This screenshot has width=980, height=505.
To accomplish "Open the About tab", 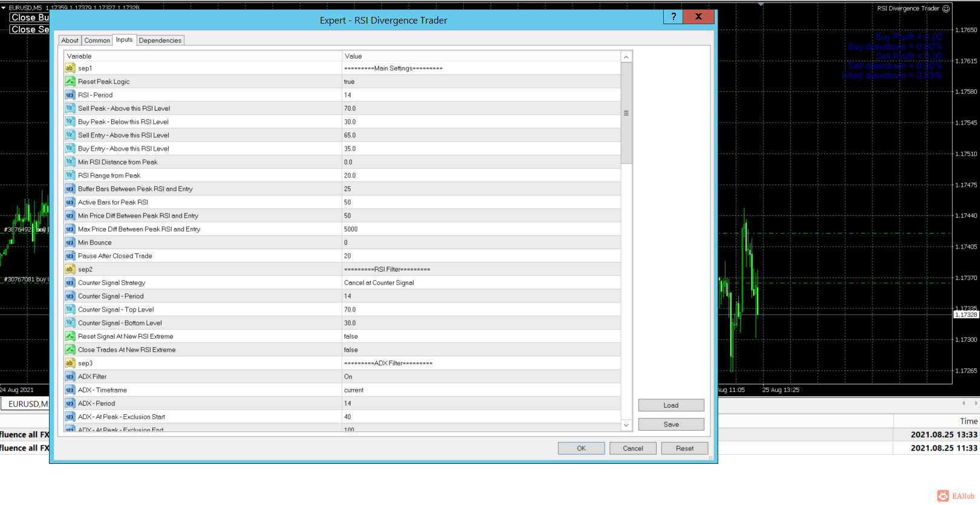I will point(70,41).
